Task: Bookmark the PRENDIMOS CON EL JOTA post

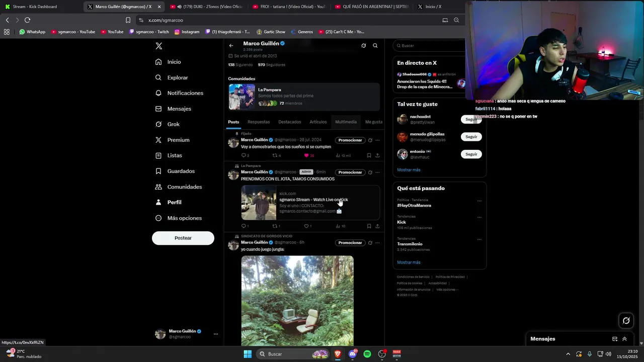Action: click(x=369, y=226)
